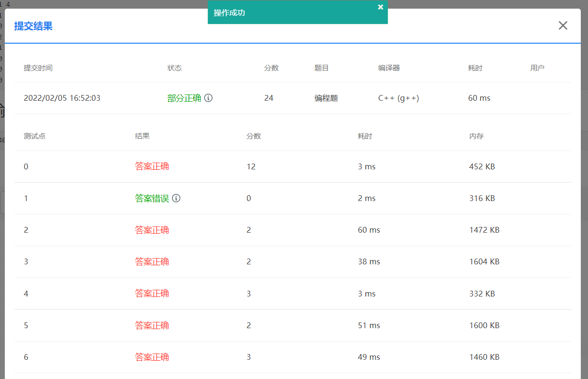
Task: Click memory value 332 KB
Action: coord(482,293)
